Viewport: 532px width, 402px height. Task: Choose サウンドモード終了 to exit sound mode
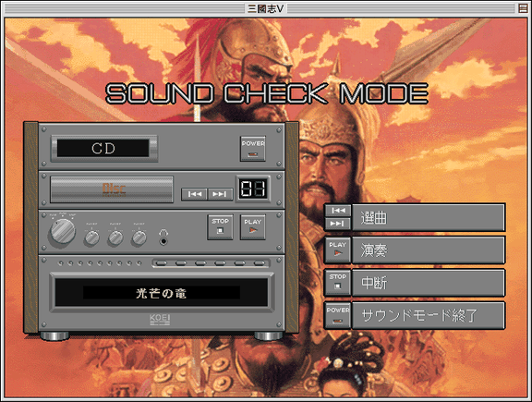429,315
